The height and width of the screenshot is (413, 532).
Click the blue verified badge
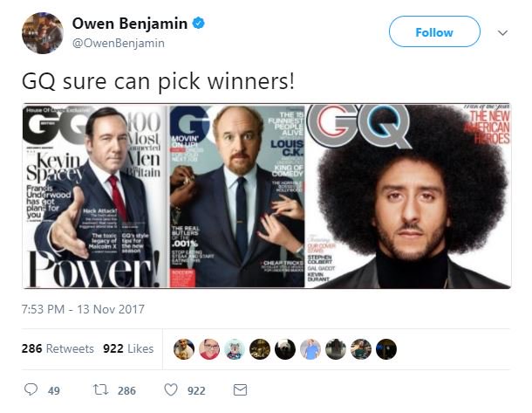click(x=199, y=24)
